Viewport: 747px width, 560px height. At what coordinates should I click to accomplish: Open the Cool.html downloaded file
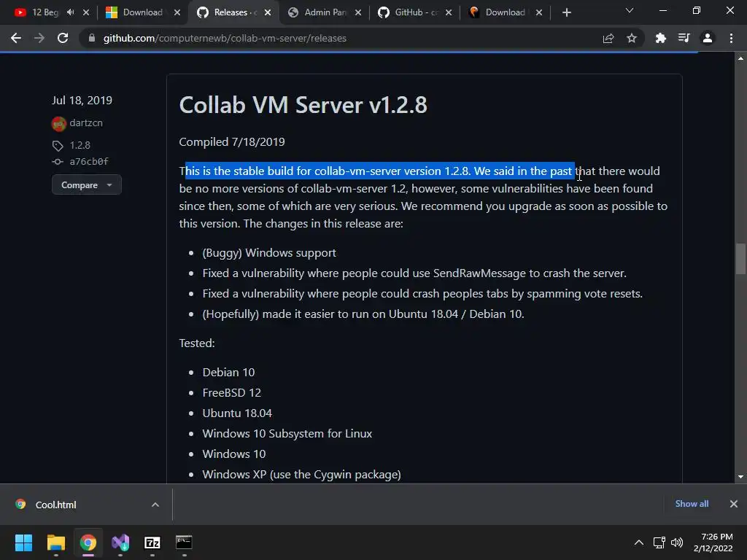click(55, 505)
